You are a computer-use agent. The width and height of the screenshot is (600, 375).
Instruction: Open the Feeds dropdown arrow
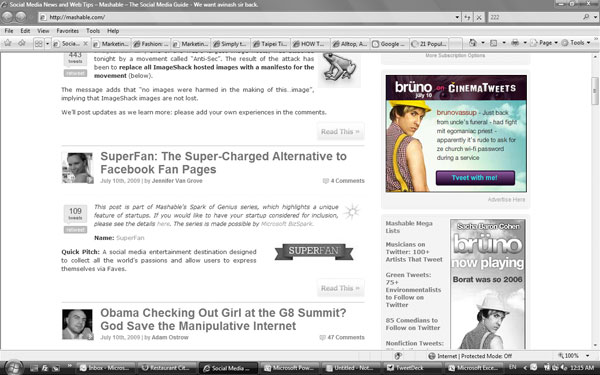pos(504,43)
